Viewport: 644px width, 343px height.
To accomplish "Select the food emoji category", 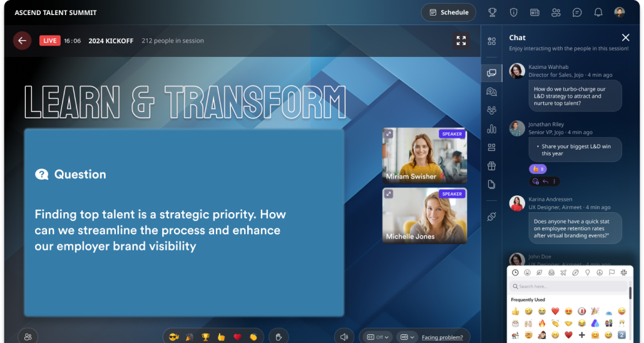I will tap(551, 272).
